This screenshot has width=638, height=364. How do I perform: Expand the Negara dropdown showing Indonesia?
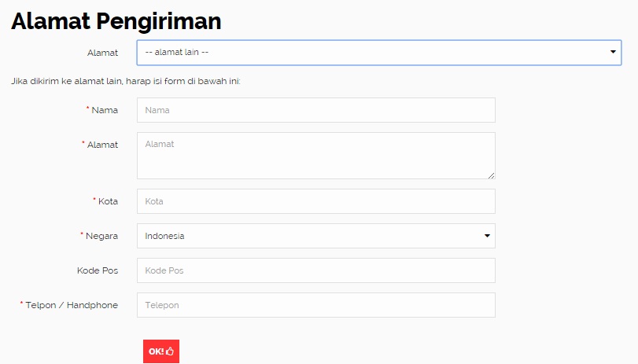[x=315, y=236]
